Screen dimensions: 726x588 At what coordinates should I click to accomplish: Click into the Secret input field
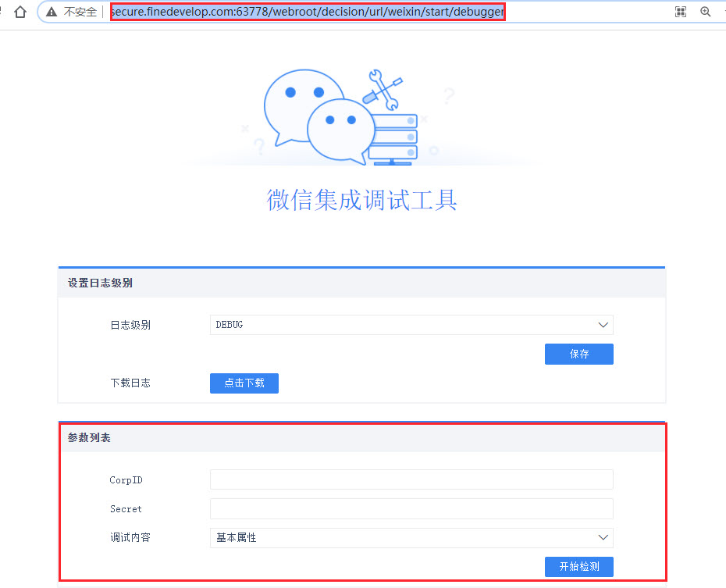pos(411,509)
